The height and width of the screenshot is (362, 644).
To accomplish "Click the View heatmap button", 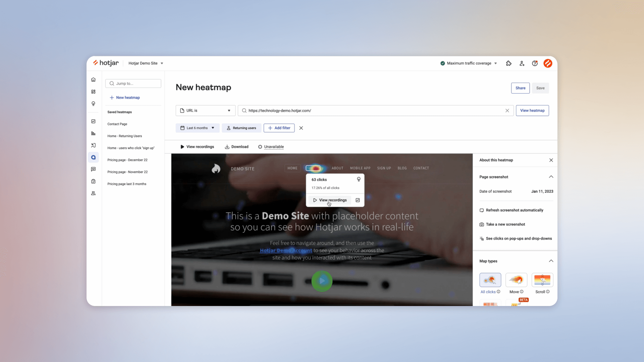I will tap(532, 111).
